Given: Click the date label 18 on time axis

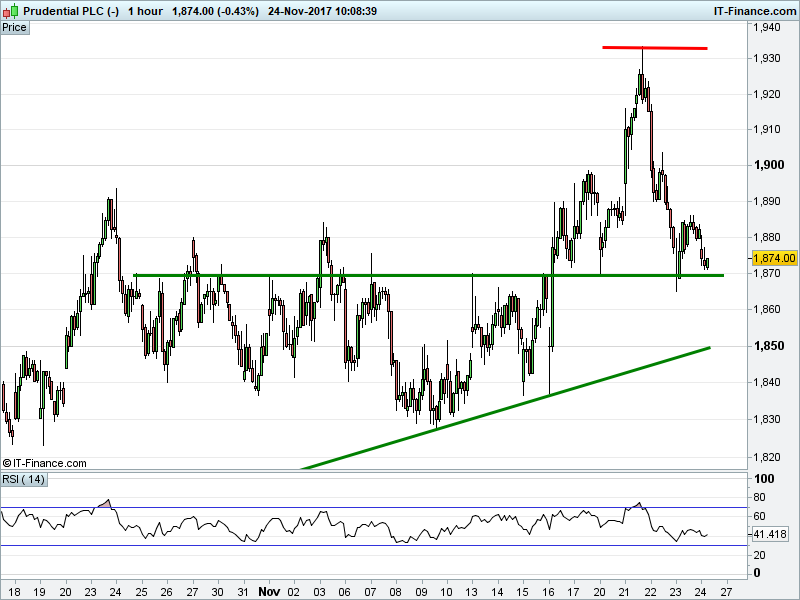Looking at the screenshot, I should point(15,592).
